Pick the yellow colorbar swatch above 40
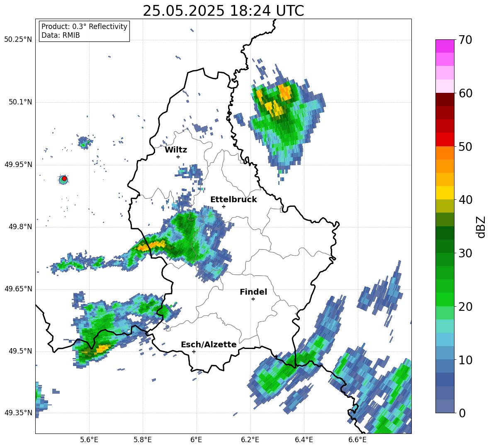This screenshot has width=491, height=448. [445, 193]
